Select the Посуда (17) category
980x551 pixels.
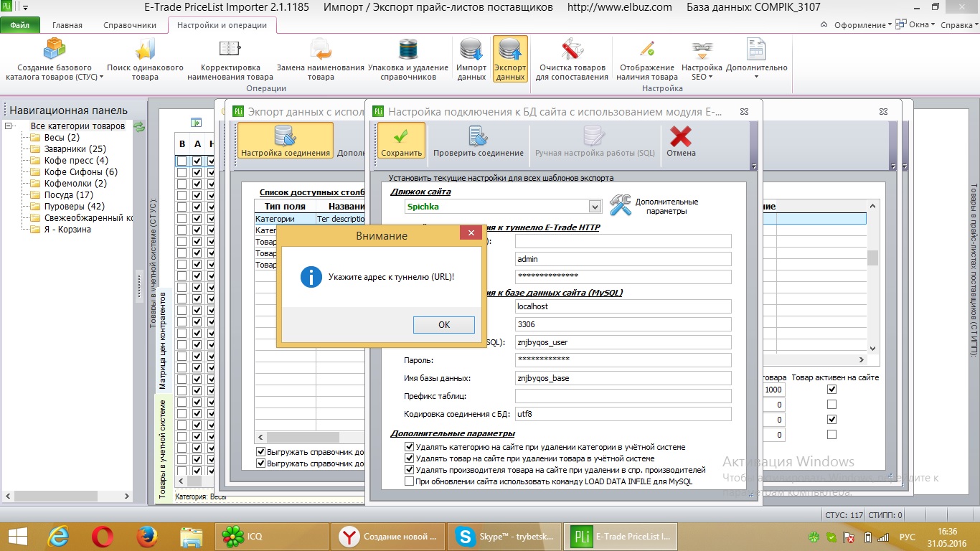[69, 195]
